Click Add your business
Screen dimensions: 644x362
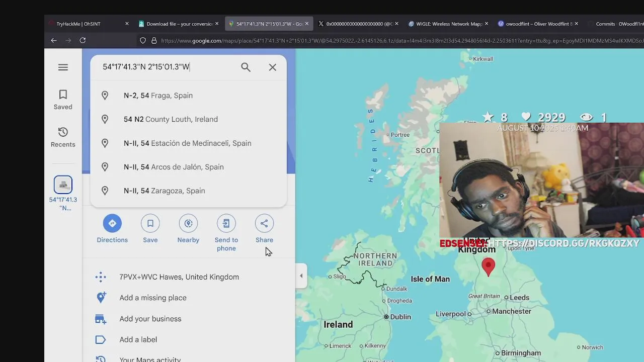(x=188, y=319)
